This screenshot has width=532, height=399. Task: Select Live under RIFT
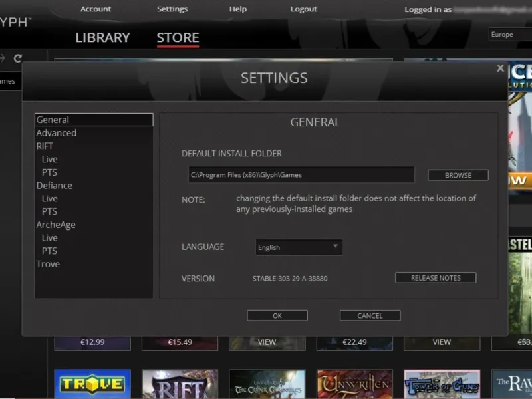pos(94,159)
